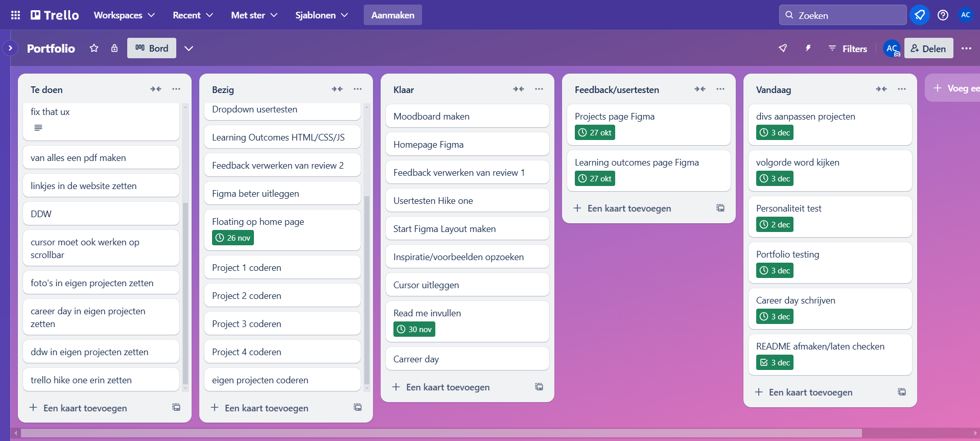Toggle the 30 nov due date on Read me invullen
Screen dimensions: 980x441
click(x=414, y=329)
